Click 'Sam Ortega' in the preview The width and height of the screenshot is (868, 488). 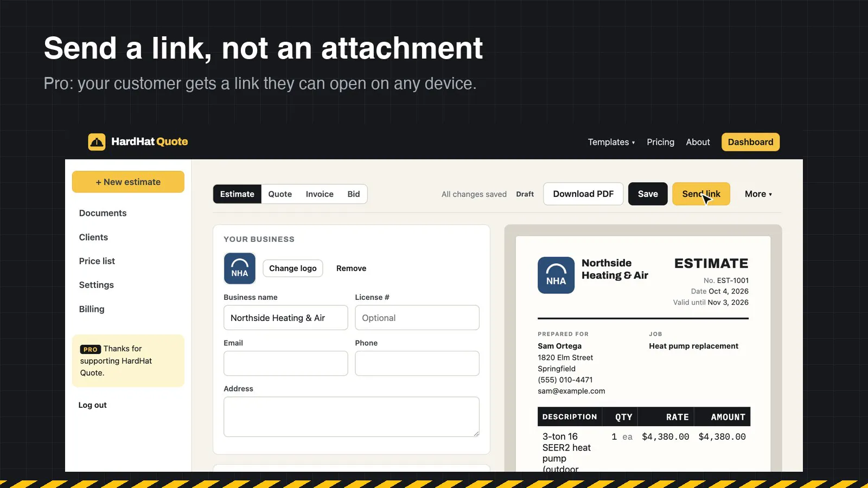coord(559,346)
